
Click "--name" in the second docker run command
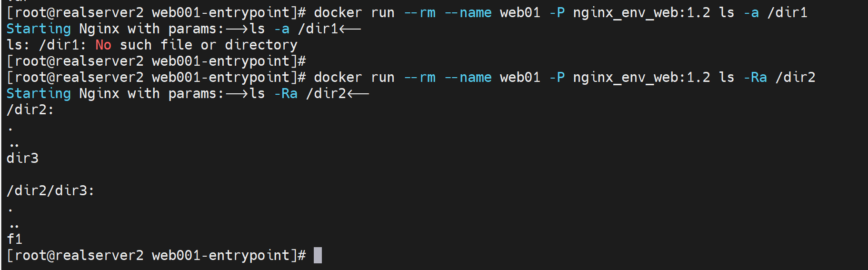[x=468, y=77]
